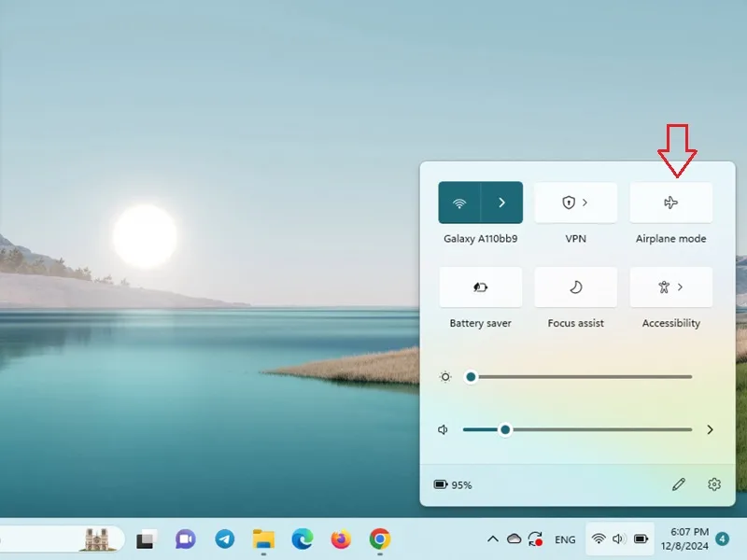
Task: Expand Accessibility options tile
Action: (x=670, y=287)
